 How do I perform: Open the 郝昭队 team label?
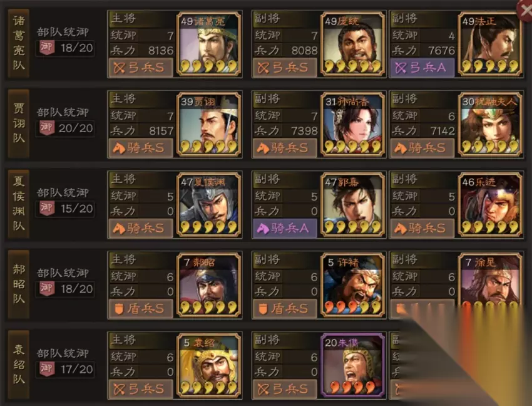click(19, 284)
